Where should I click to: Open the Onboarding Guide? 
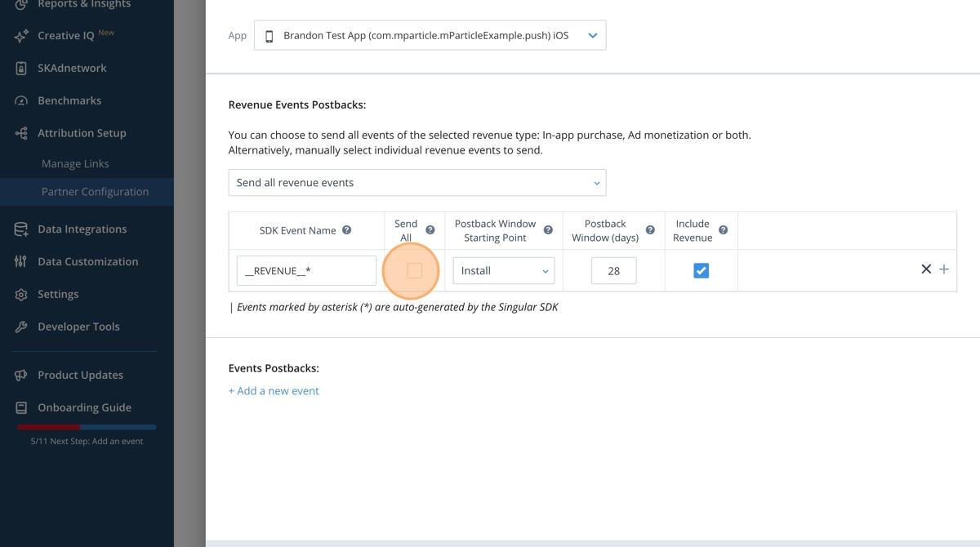[84, 407]
